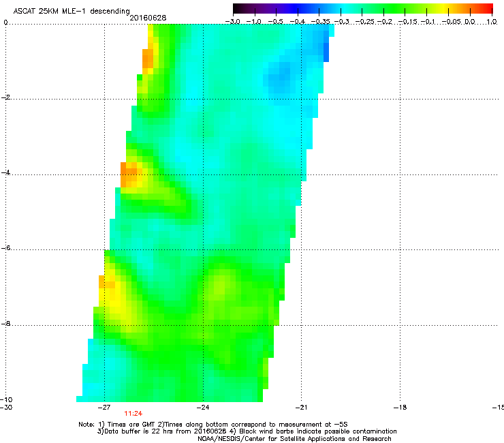Click the red time stamp 11:24
Image resolution: width=504 pixels, height=443 pixels.
coord(133,414)
